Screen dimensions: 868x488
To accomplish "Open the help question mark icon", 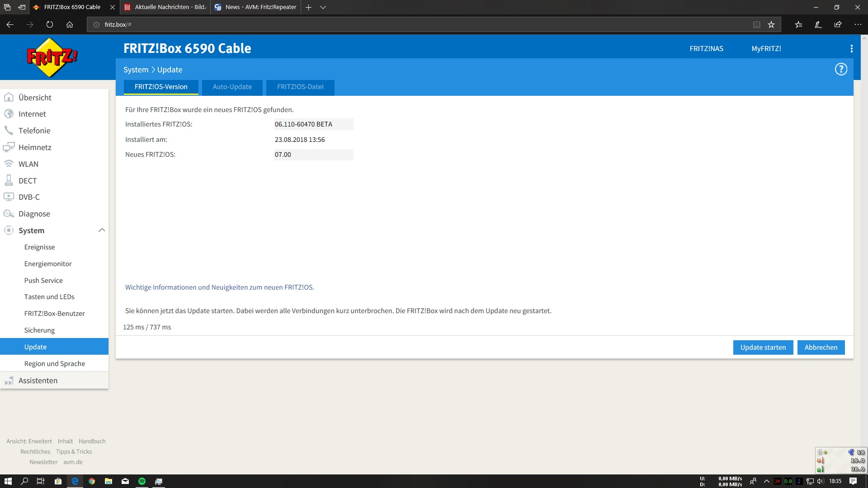I will pyautogui.click(x=840, y=69).
